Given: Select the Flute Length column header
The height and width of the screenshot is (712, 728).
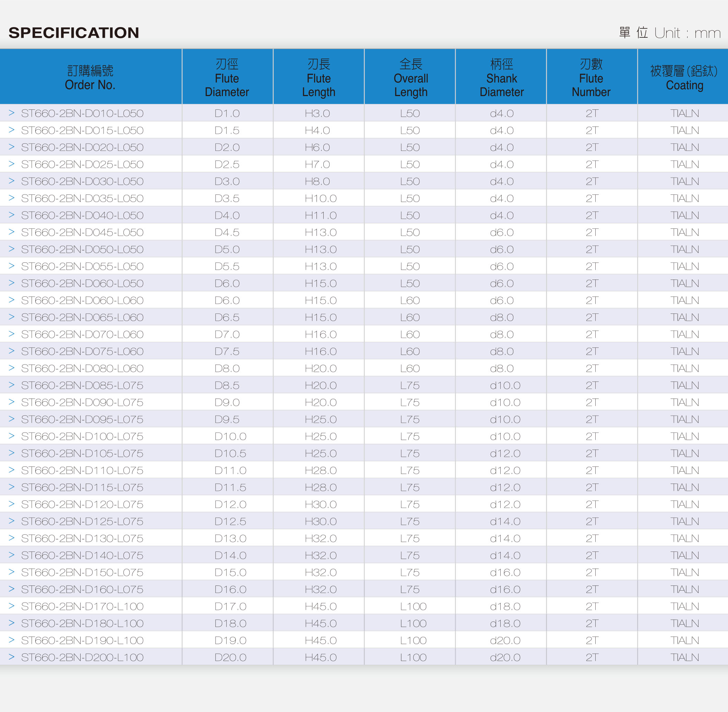Looking at the screenshot, I should point(319,77).
